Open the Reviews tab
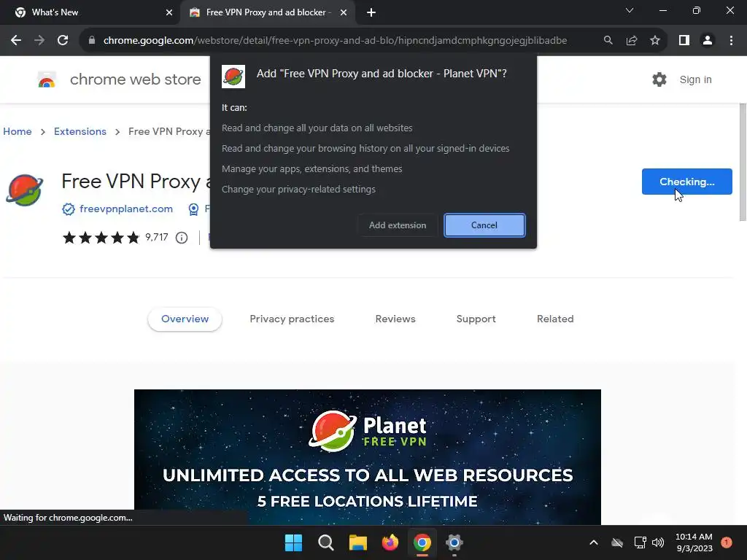 click(x=395, y=319)
